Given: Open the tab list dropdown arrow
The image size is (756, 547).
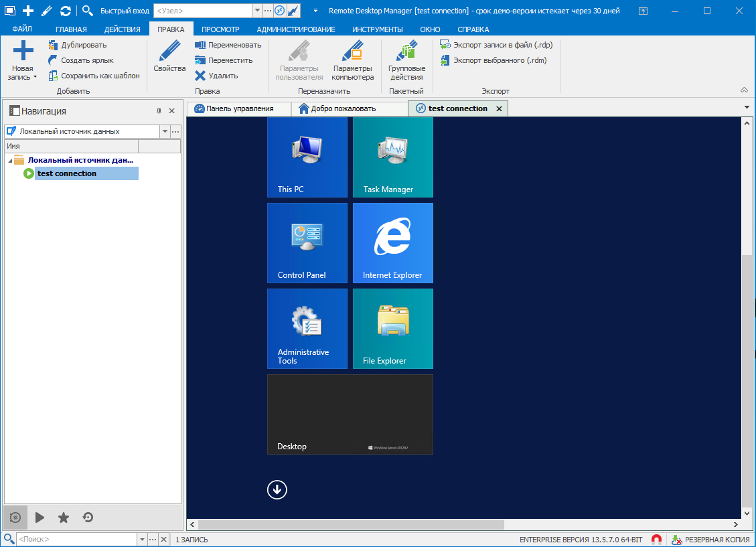Looking at the screenshot, I should point(747,108).
